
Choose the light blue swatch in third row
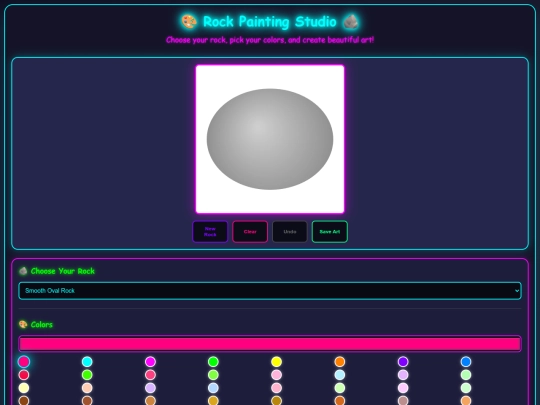tap(213, 388)
